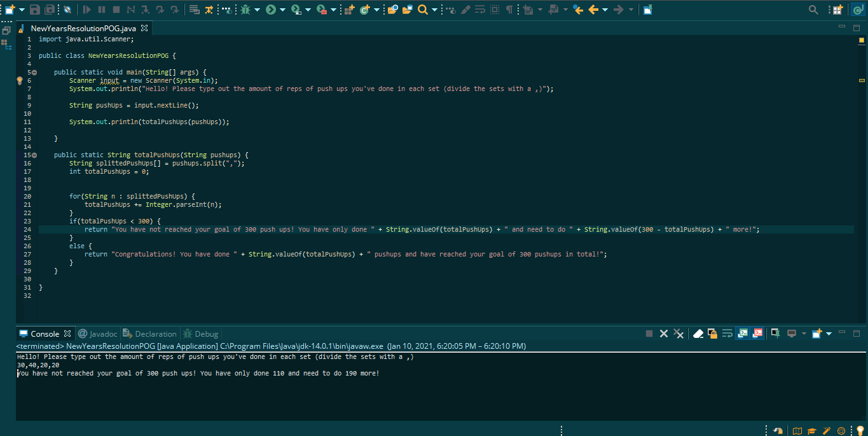Click the Save icon in the toolbar

click(35, 10)
